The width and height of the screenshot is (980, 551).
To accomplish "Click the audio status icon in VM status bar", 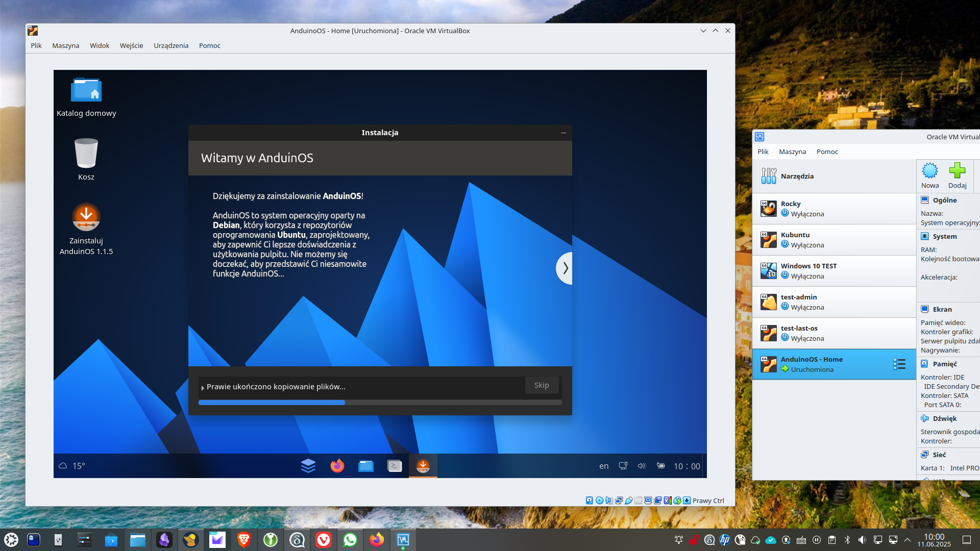I will click(609, 500).
